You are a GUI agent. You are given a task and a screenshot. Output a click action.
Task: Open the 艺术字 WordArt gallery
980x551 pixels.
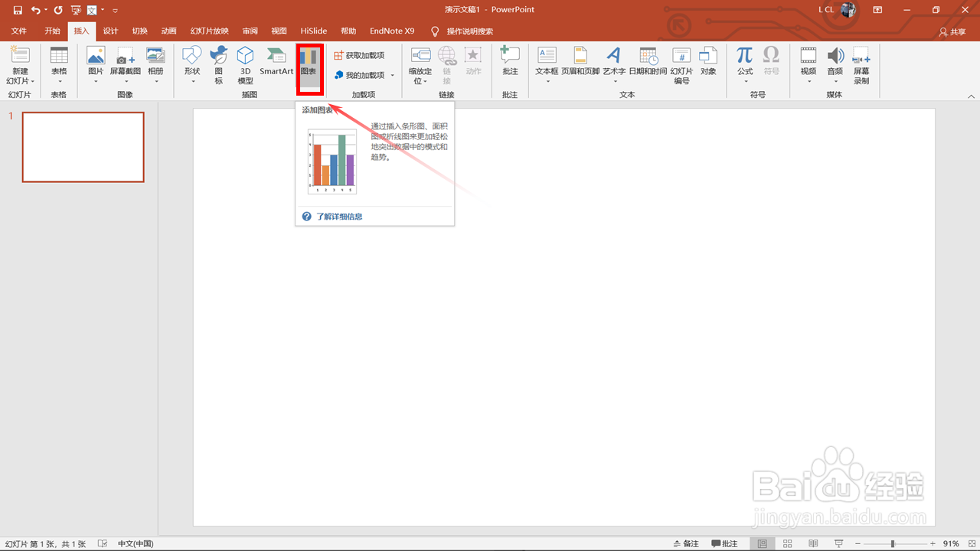tap(614, 65)
